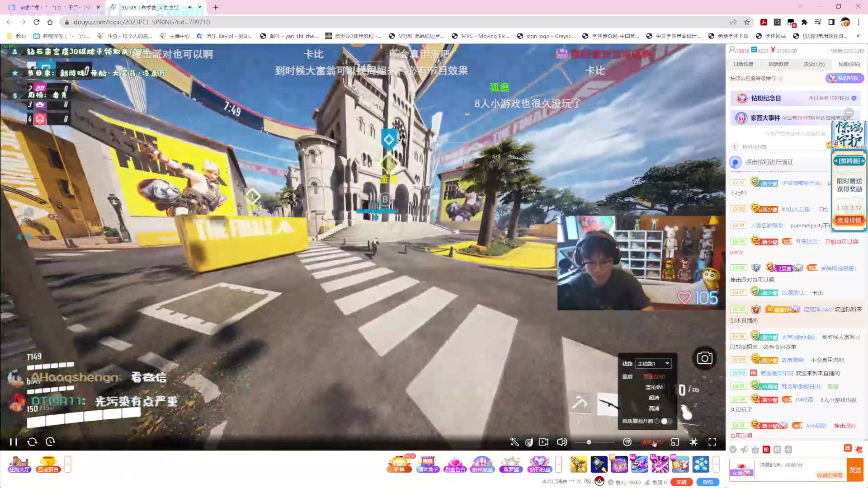Select 超清 video quality
The height and width of the screenshot is (488, 868).
654,398
